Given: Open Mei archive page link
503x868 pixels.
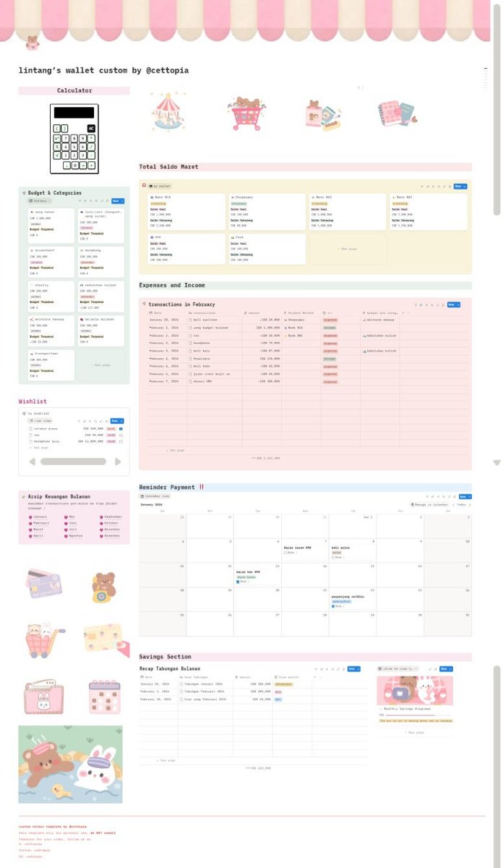Looking at the screenshot, I should [69, 517].
